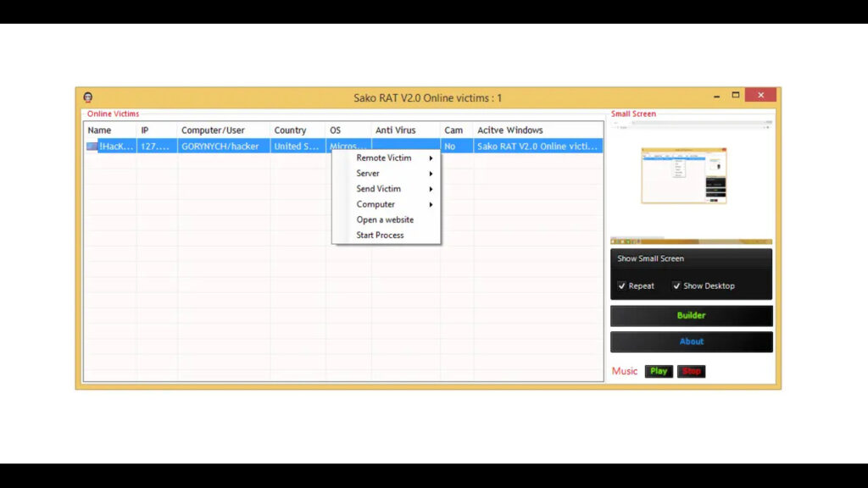Close the Sako RAT window

pos(760,95)
